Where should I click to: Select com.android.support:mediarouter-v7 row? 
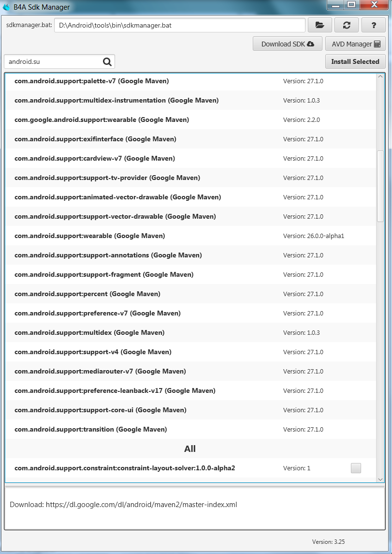(x=190, y=371)
